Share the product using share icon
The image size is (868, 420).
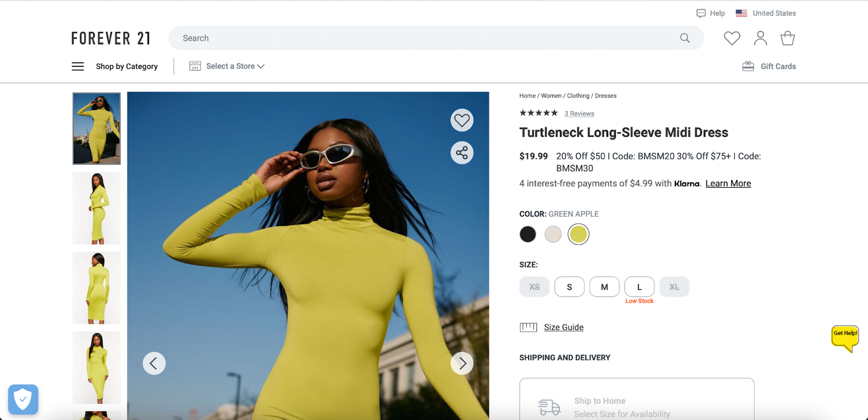[x=462, y=152]
